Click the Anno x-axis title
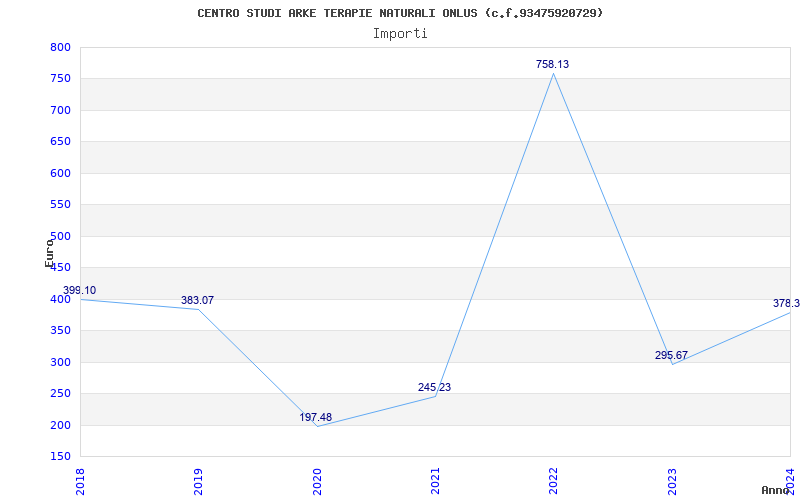This screenshot has height=500, width=800. click(776, 490)
